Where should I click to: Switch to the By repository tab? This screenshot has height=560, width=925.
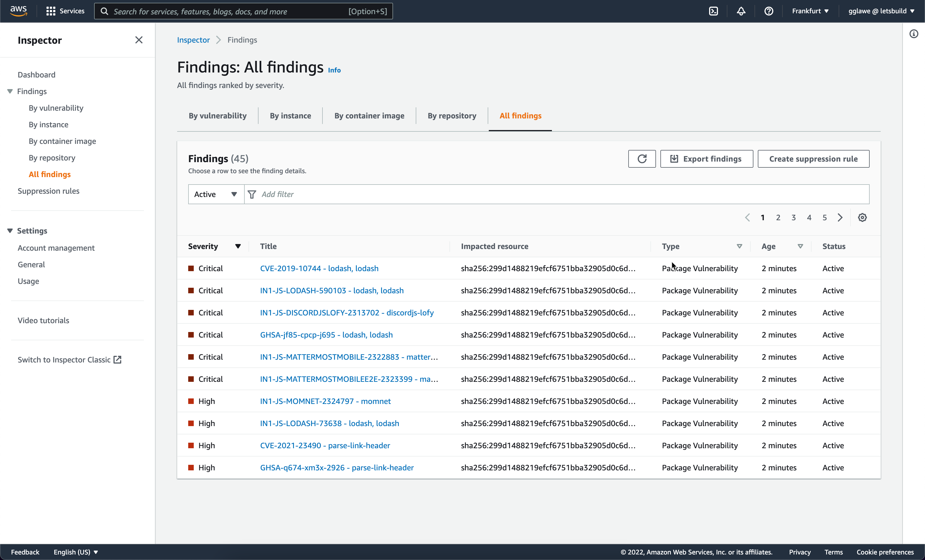pos(452,116)
